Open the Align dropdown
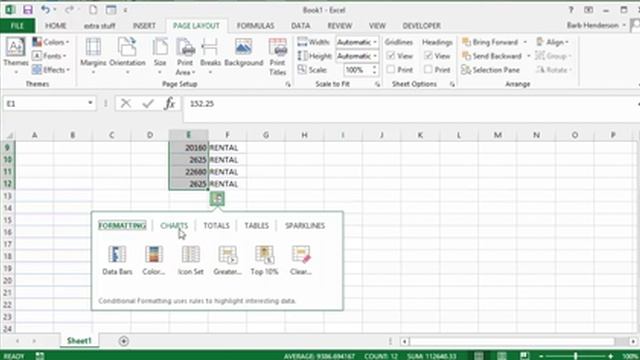The width and height of the screenshot is (640, 360). (553, 42)
